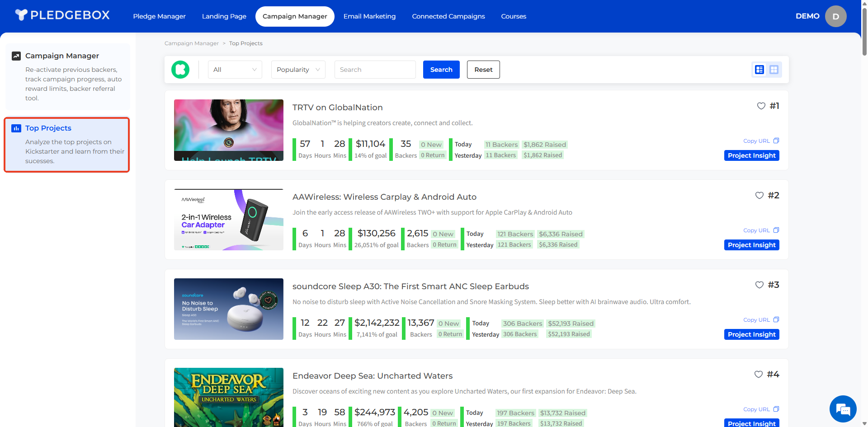Switch to list view icon
The width and height of the screenshot is (868, 427).
[759, 70]
